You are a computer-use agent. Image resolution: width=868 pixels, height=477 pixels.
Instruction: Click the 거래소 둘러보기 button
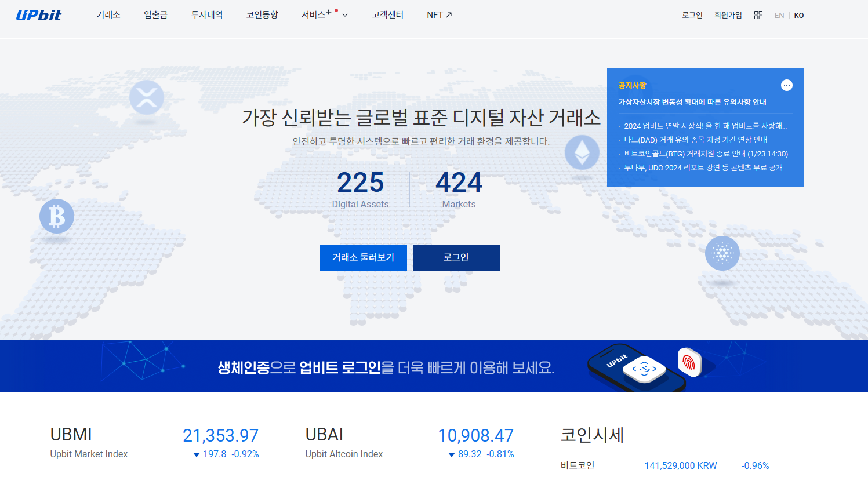[x=364, y=258]
